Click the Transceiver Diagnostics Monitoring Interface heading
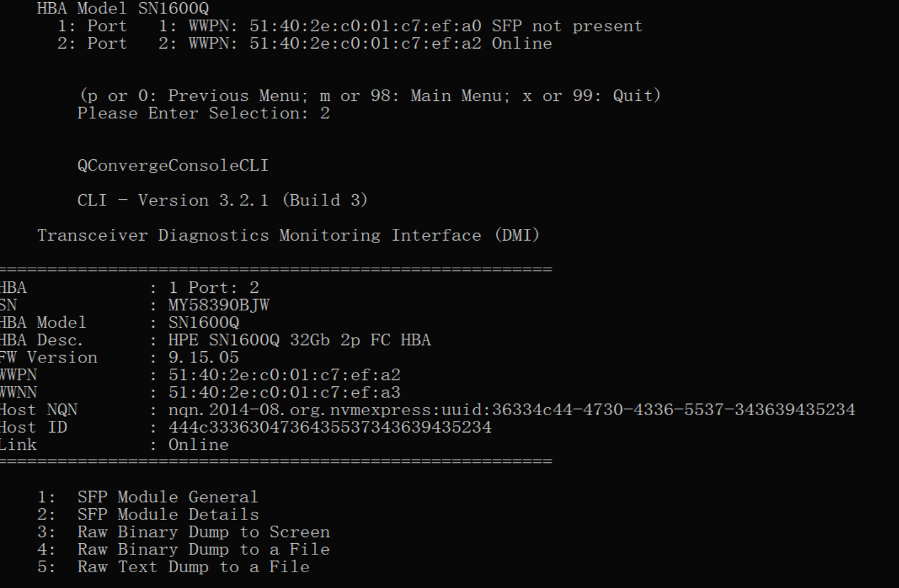The height and width of the screenshot is (588, 899). point(288,235)
